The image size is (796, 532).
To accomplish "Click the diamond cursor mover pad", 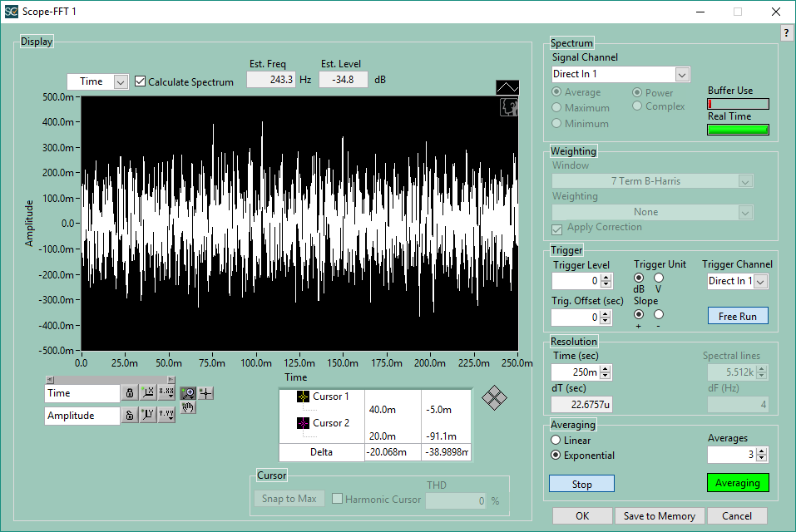I will [494, 398].
